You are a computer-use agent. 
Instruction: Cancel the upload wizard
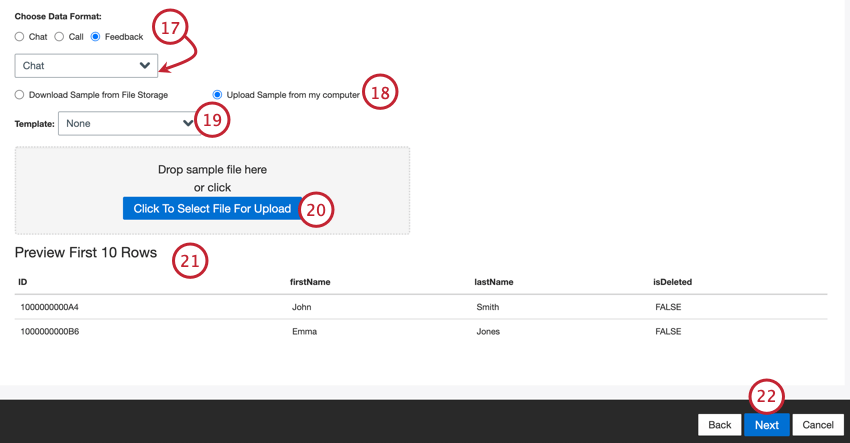pyautogui.click(x=817, y=425)
